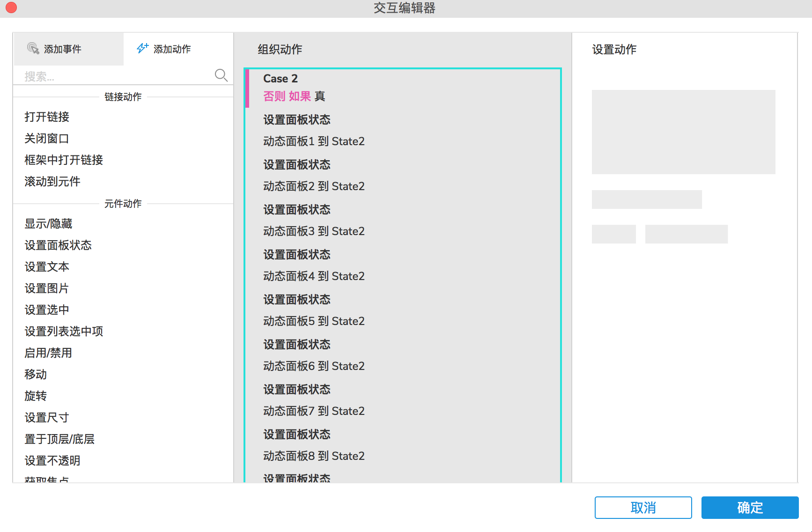The width and height of the screenshot is (812, 532).
Task: Click 设置面板状态 heading above 动态面板8
Action: click(297, 434)
